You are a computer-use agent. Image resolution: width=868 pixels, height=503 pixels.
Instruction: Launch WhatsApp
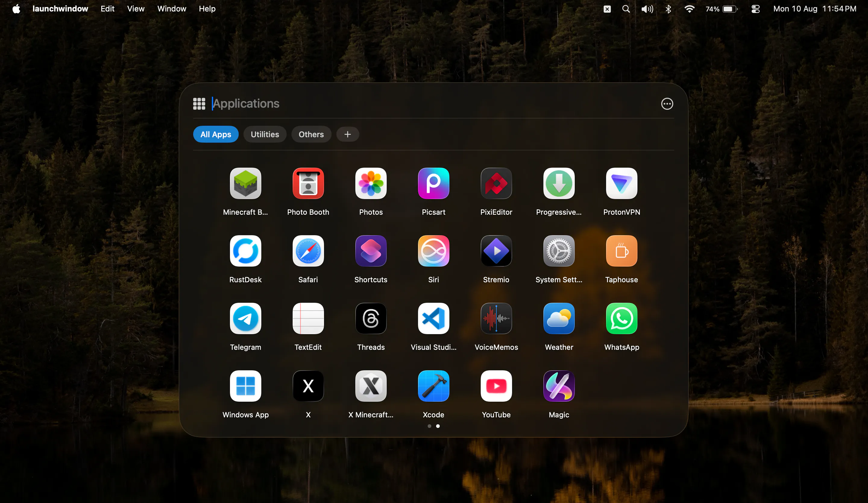(621, 318)
